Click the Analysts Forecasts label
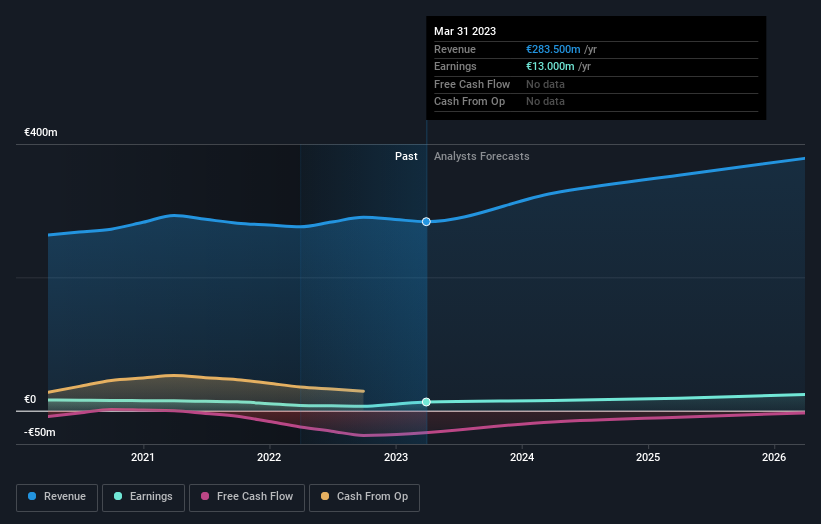 (482, 157)
